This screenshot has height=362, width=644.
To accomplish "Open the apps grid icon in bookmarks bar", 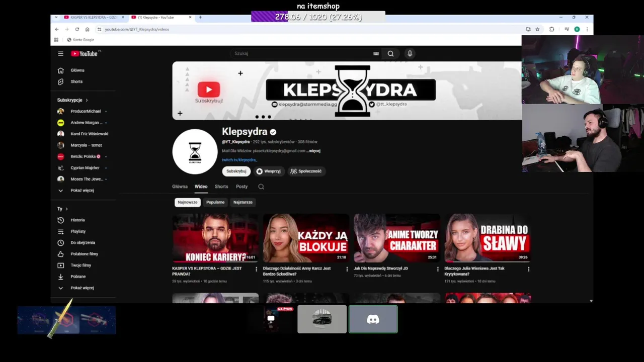I will 56,40.
